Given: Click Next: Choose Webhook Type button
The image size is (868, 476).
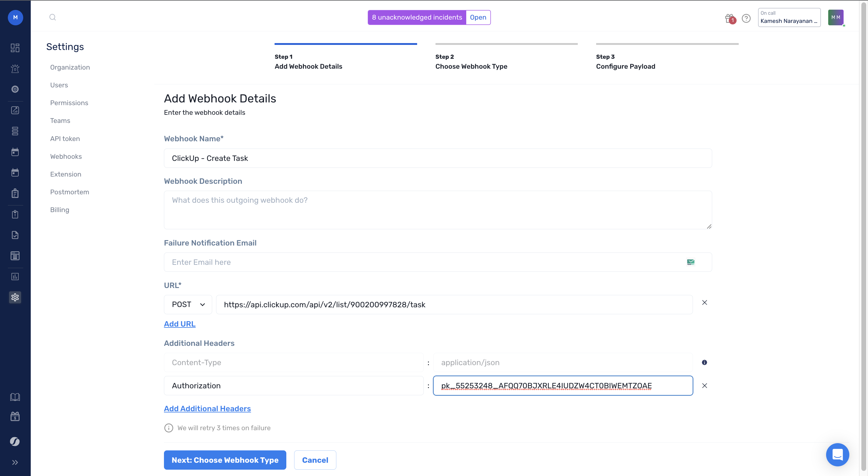Looking at the screenshot, I should [x=225, y=460].
